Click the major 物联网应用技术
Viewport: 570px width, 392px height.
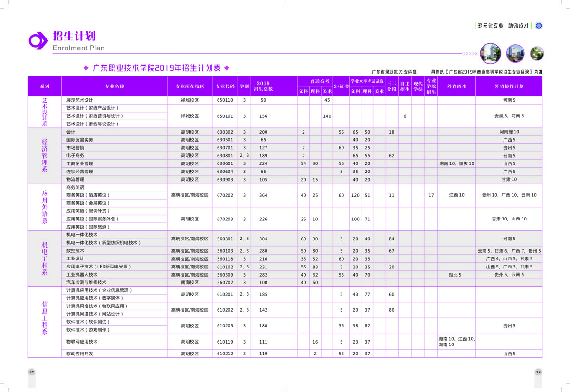[82, 342]
